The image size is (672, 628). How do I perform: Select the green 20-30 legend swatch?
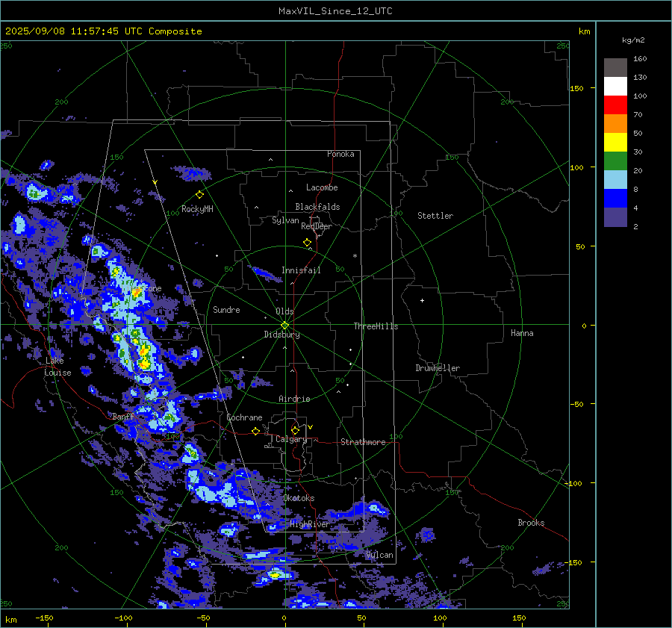coord(615,161)
